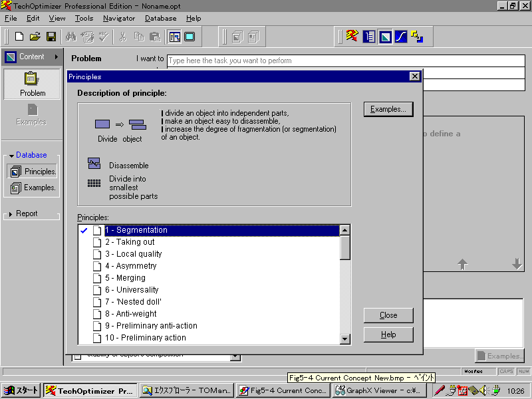Switch to Explorer TOMan taskbar window
532x399 pixels.
187,390
